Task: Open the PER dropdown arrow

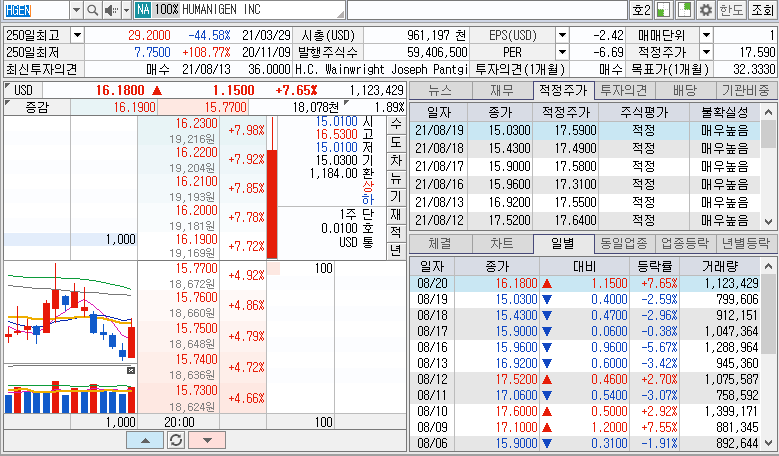Action: [562, 52]
